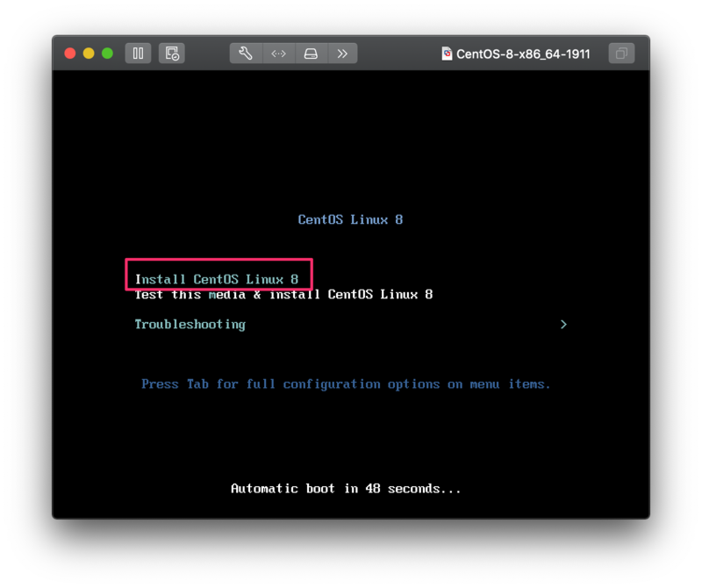Click the CentOS Linux 8 heading
Viewport: 702px width, 588px height.
(350, 219)
